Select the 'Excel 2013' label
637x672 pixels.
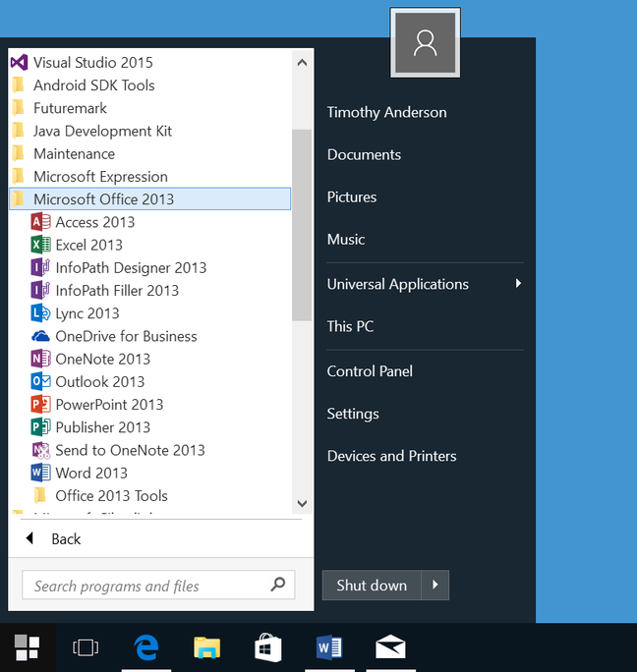[89, 246]
